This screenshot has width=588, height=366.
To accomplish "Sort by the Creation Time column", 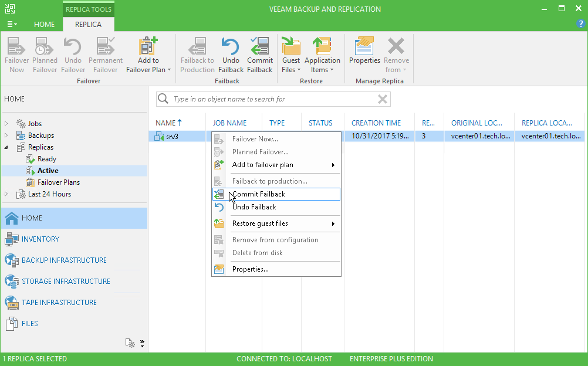I will pos(376,123).
